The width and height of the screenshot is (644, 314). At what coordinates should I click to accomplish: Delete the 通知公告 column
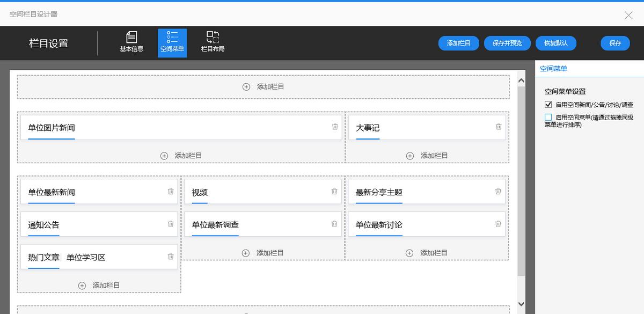coord(171,224)
